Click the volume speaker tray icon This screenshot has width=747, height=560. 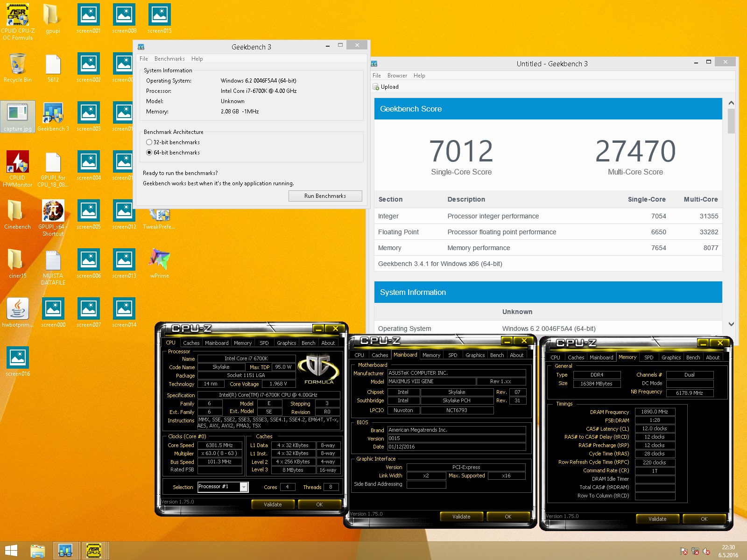click(x=706, y=551)
